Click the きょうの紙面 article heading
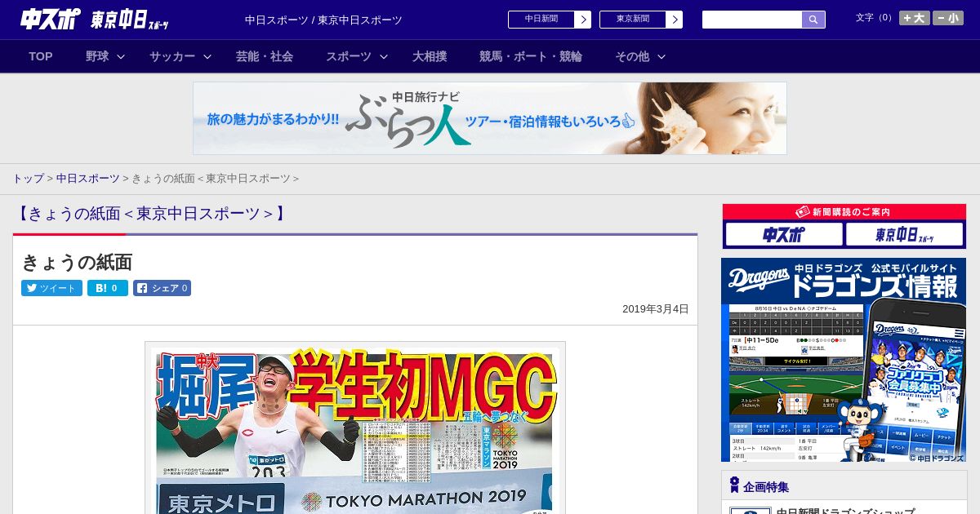The image size is (980, 514). pos(77,262)
